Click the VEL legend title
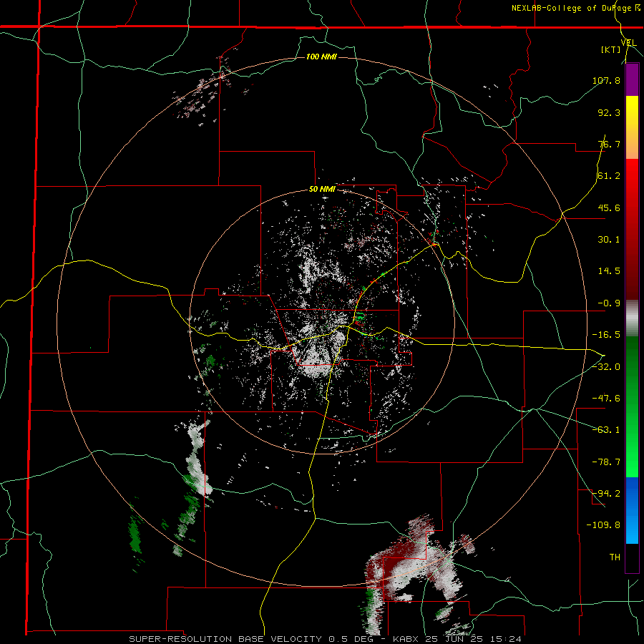 629,43
